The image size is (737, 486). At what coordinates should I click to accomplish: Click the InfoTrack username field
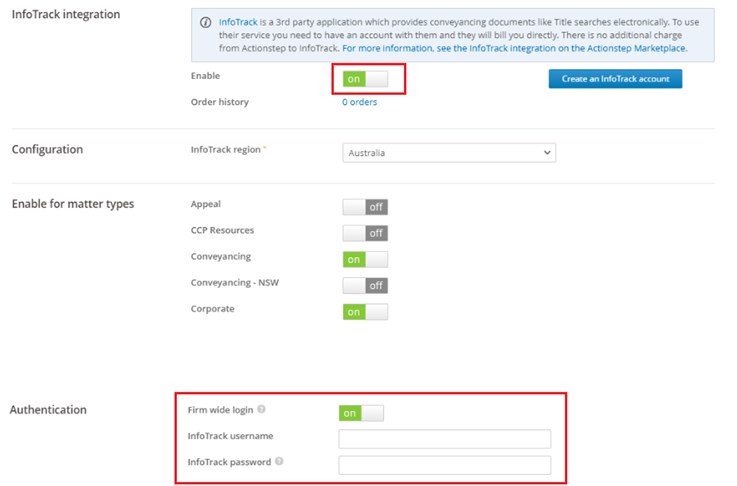[445, 439]
